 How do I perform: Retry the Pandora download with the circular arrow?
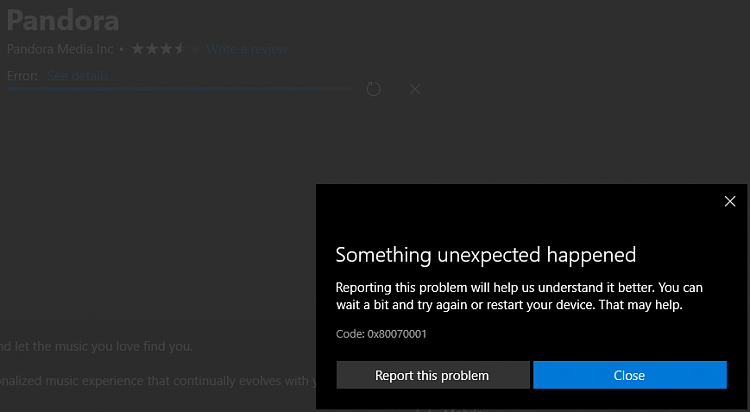click(x=374, y=89)
